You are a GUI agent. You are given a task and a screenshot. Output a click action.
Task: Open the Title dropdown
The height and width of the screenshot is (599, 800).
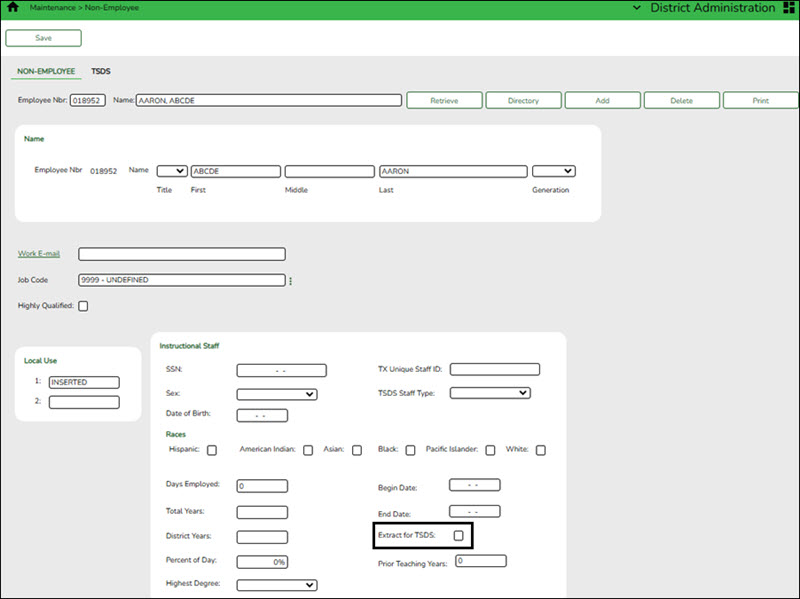click(x=172, y=171)
